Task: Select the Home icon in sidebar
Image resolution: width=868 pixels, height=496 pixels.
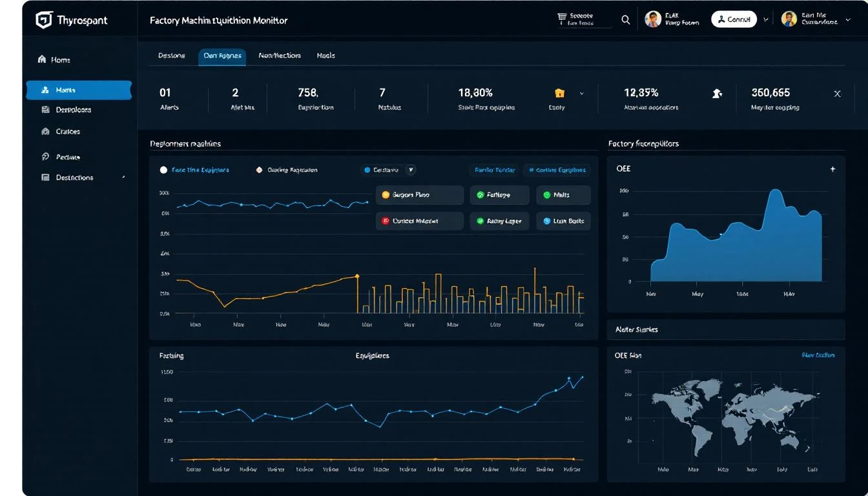Action: tap(43, 59)
